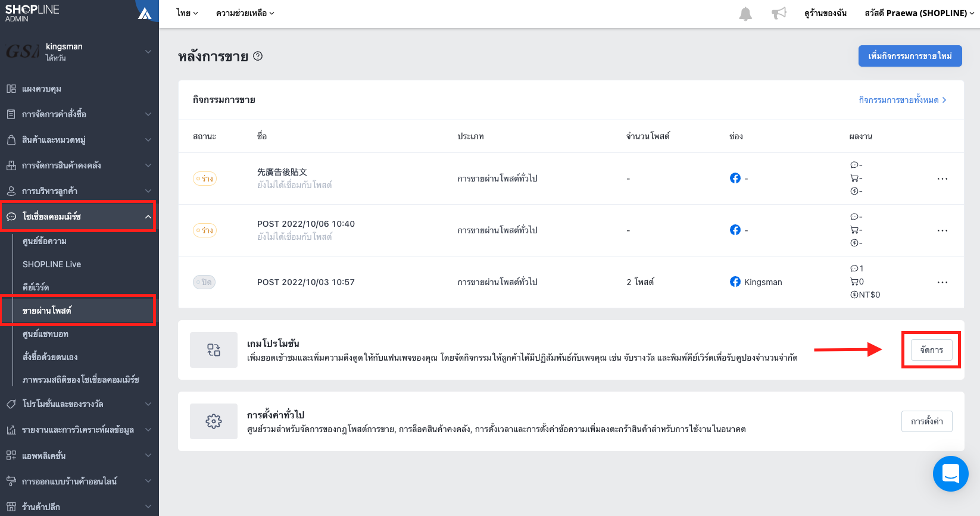
Task: Click the โปรโมชั่นและของรางวัล tag icon
Action: tap(11, 404)
